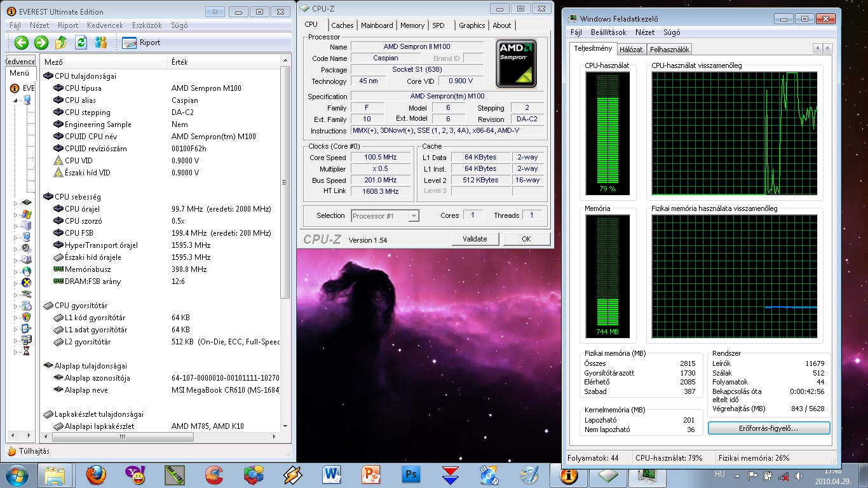
Task: Open the red and blue arrows taskbar icon
Action: pos(450,475)
